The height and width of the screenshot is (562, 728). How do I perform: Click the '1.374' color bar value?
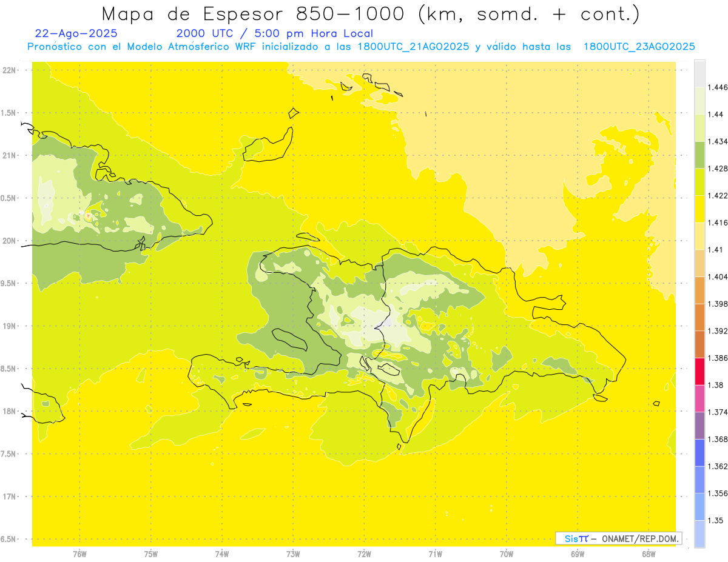coord(718,412)
